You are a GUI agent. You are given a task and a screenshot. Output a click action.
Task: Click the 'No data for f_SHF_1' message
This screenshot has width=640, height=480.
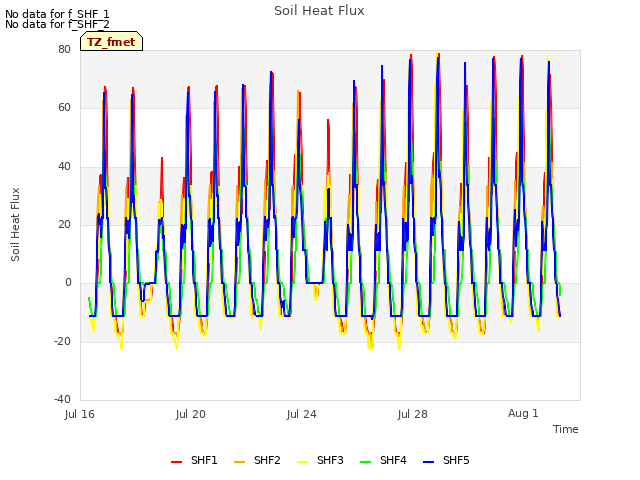pyautogui.click(x=57, y=15)
